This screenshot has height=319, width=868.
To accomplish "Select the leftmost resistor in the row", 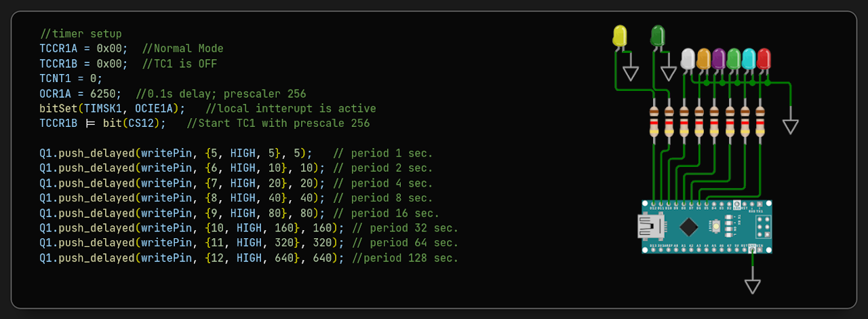I will pos(654,121).
